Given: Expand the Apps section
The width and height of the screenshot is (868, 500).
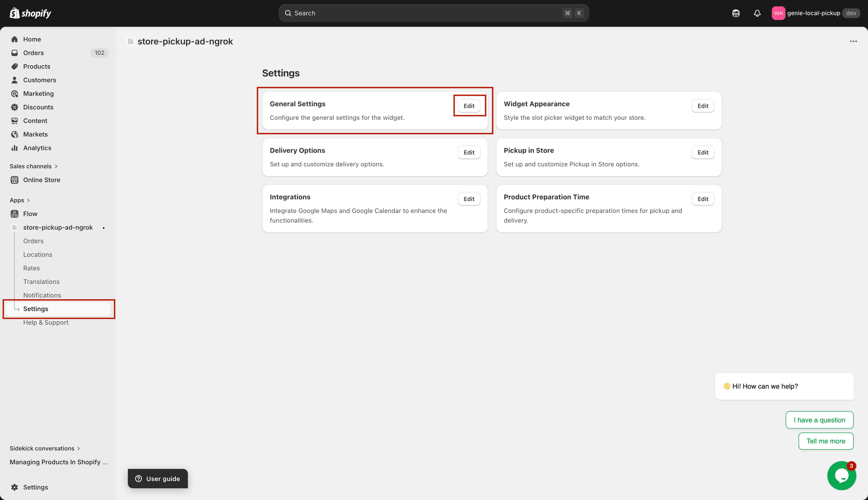Looking at the screenshot, I should click(20, 200).
